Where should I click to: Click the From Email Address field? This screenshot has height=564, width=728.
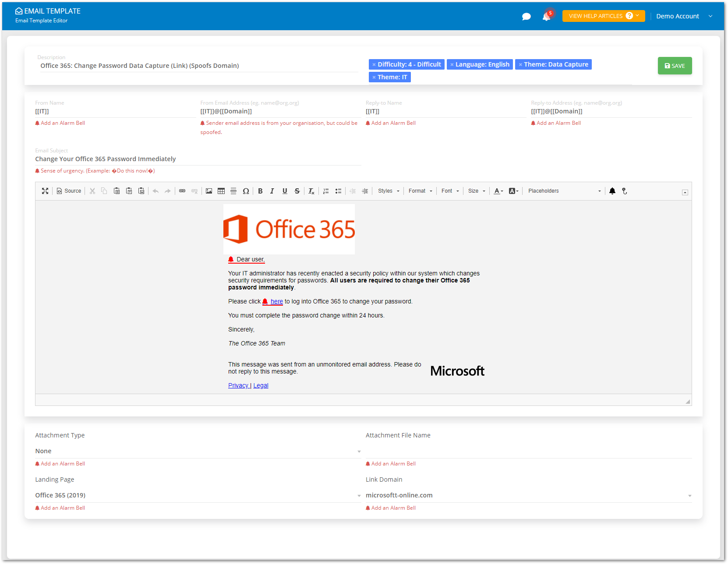point(281,111)
